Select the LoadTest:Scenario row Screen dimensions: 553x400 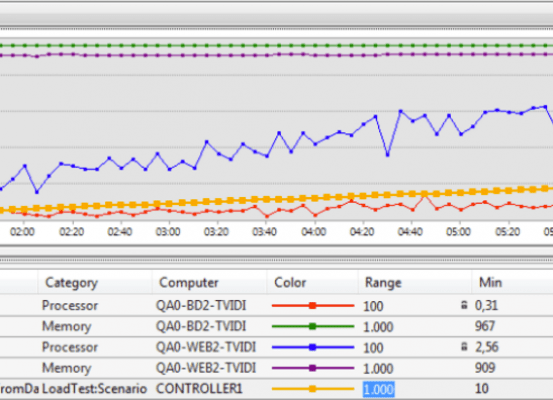click(x=276, y=389)
